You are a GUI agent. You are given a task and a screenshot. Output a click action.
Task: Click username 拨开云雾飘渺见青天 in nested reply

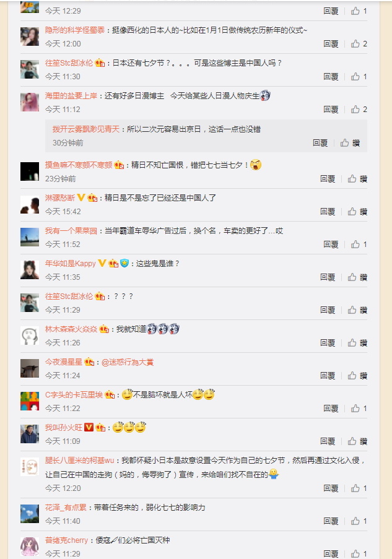(x=86, y=129)
